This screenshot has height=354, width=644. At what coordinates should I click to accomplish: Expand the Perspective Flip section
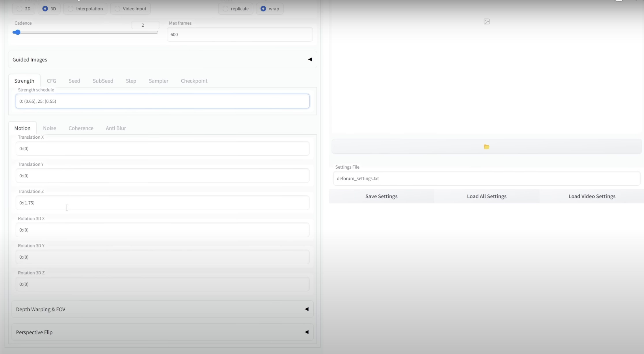[162, 332]
